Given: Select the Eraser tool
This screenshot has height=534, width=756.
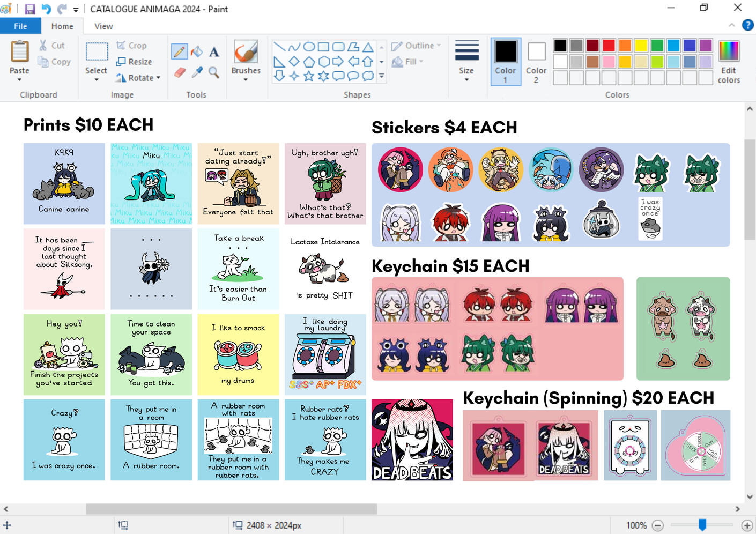Looking at the screenshot, I should pyautogui.click(x=180, y=72).
